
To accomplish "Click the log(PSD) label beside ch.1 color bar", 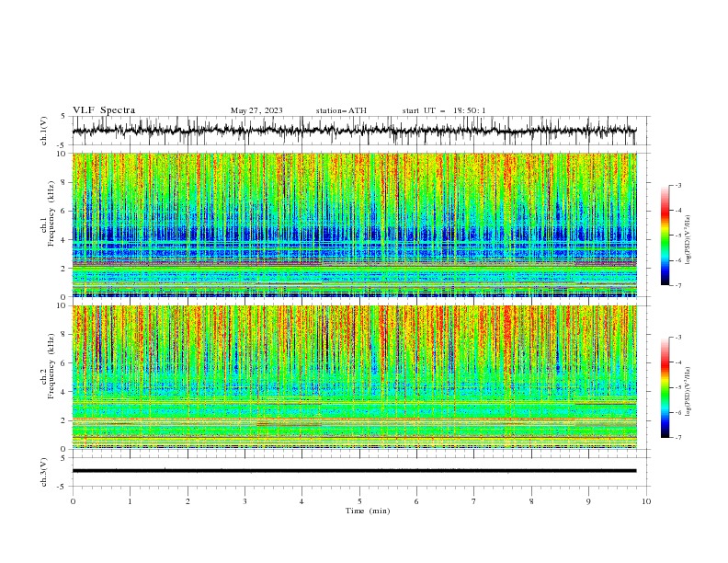I will click(688, 240).
